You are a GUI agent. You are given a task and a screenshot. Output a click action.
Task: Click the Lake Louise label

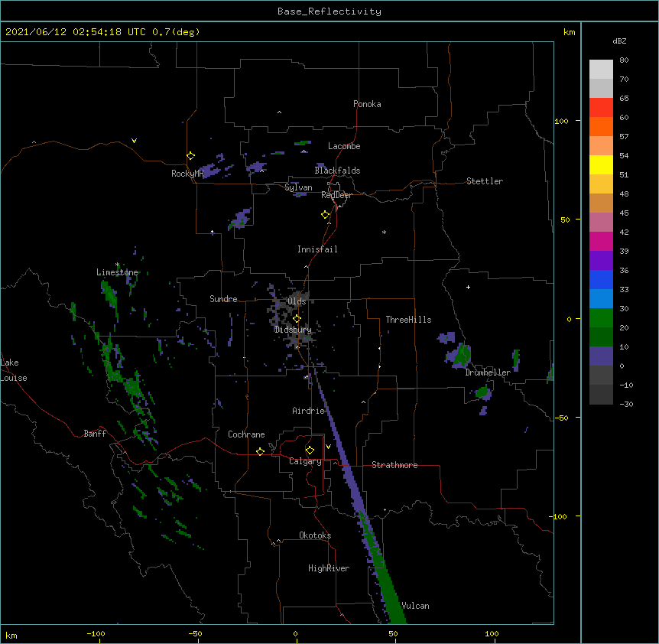click(x=14, y=370)
